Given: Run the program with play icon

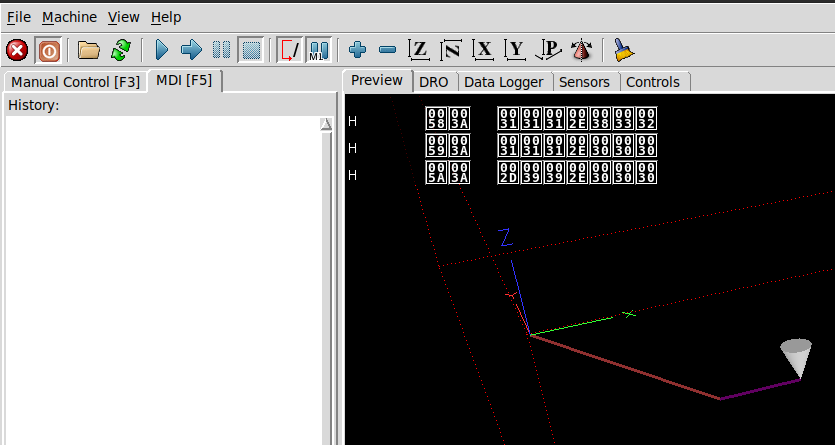Looking at the screenshot, I should pyautogui.click(x=162, y=50).
